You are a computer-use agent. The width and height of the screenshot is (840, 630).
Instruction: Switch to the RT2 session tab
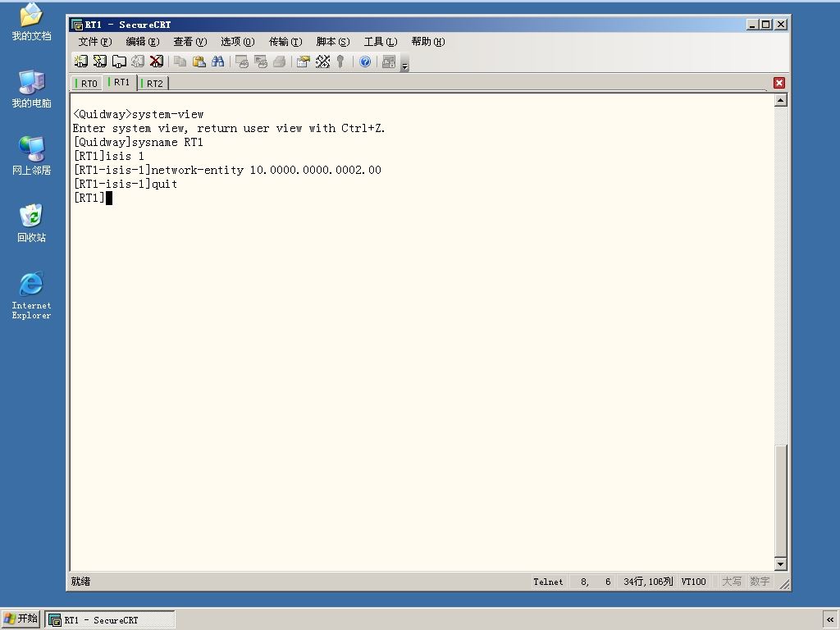pos(153,84)
